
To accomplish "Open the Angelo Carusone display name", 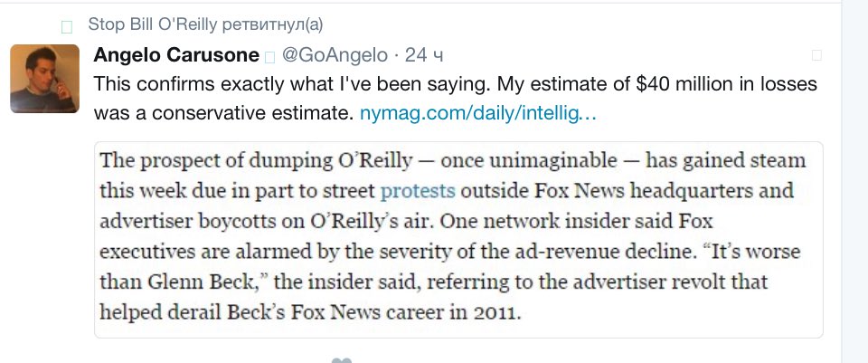I will pyautogui.click(x=176, y=55).
